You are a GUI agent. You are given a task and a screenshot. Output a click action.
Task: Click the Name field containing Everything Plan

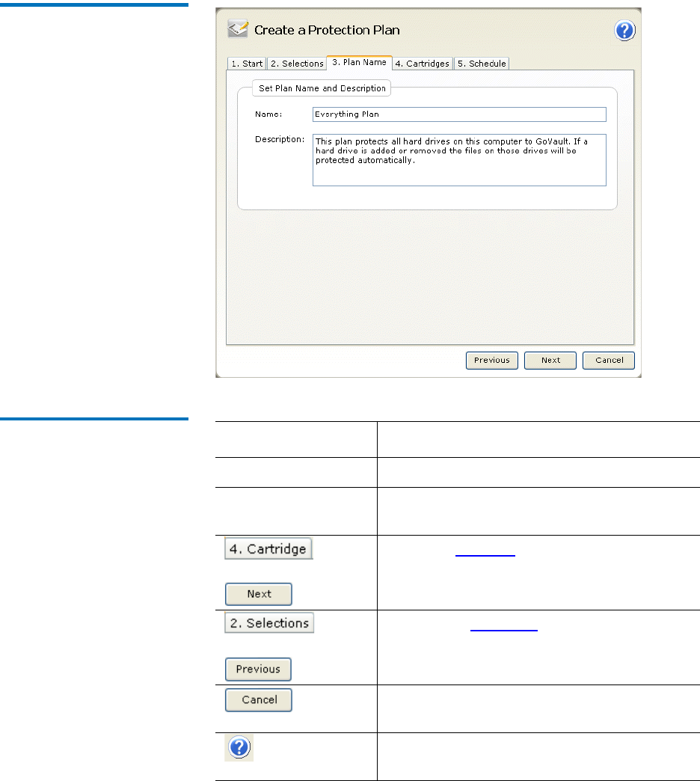click(458, 114)
